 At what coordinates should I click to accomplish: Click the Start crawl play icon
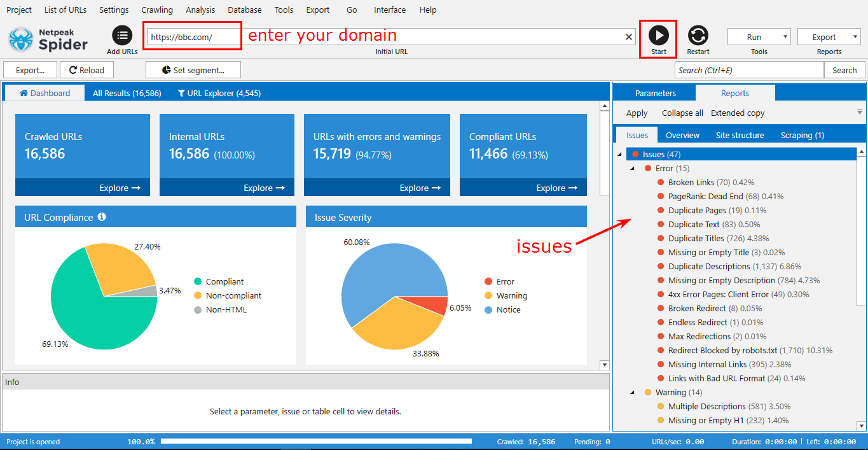658,35
